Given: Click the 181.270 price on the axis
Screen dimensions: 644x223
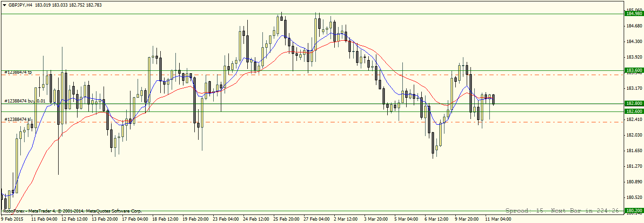Looking at the screenshot, I should point(634,166).
